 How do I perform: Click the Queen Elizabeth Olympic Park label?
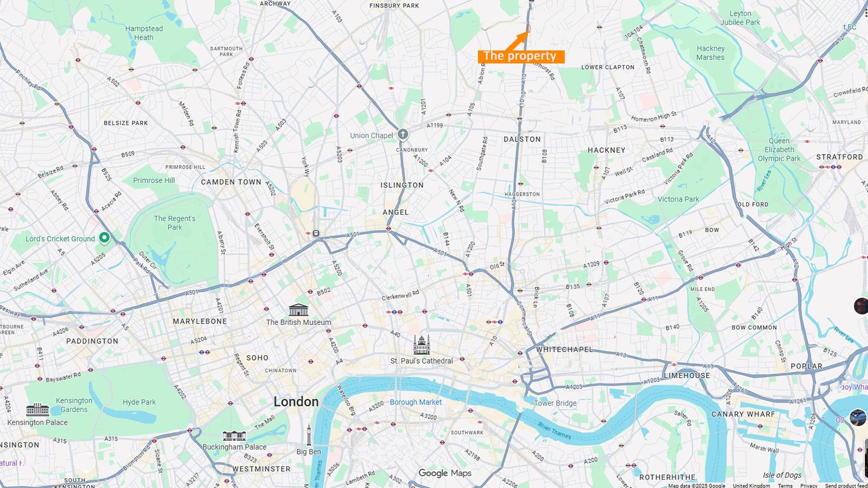click(x=779, y=150)
